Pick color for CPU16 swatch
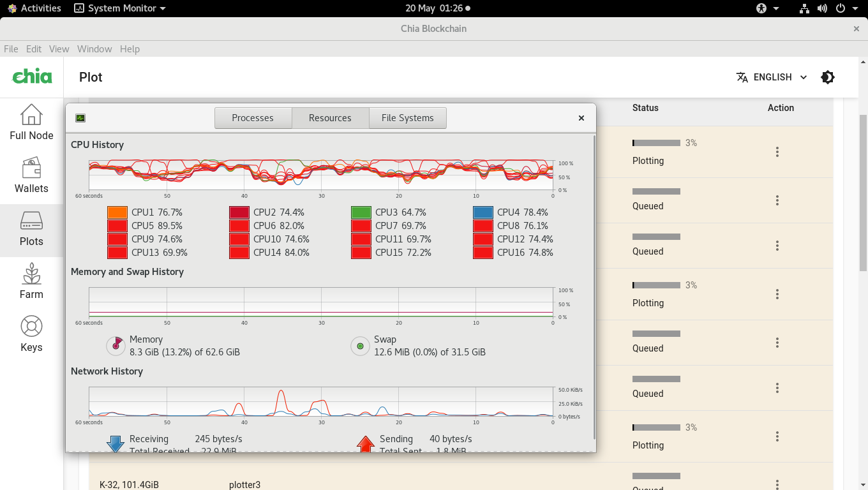Viewport: 868px width, 490px height. pyautogui.click(x=483, y=253)
